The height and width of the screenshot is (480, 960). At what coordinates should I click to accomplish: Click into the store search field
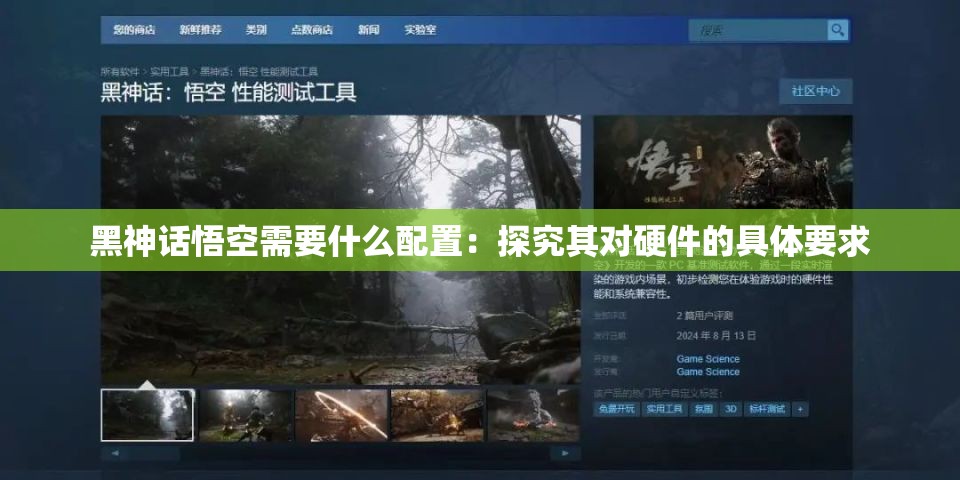(x=758, y=29)
